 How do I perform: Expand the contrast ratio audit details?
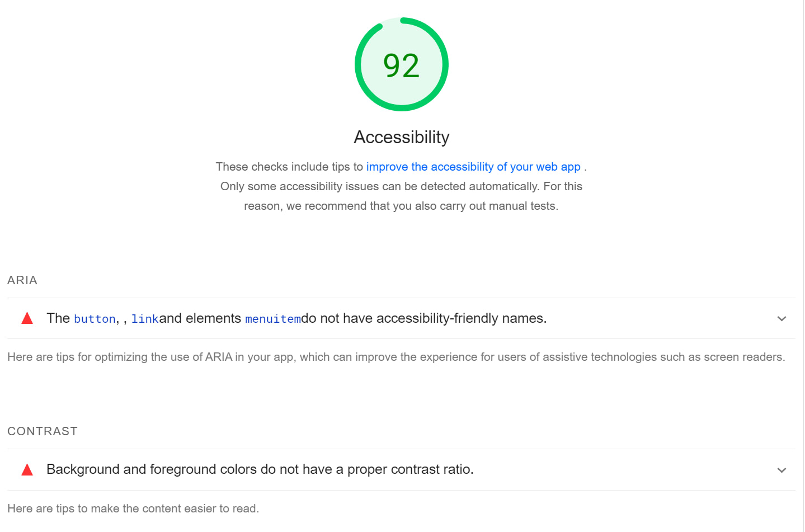782,469
